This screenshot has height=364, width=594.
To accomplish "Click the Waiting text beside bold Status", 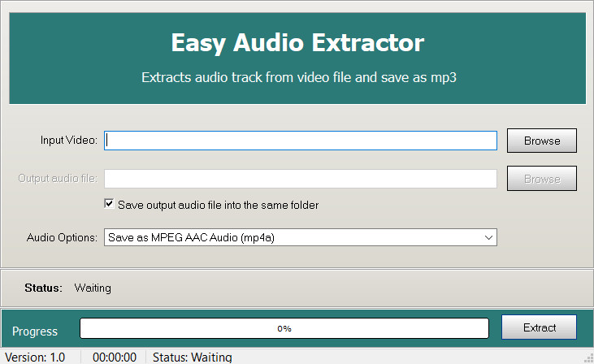I will click(x=93, y=288).
